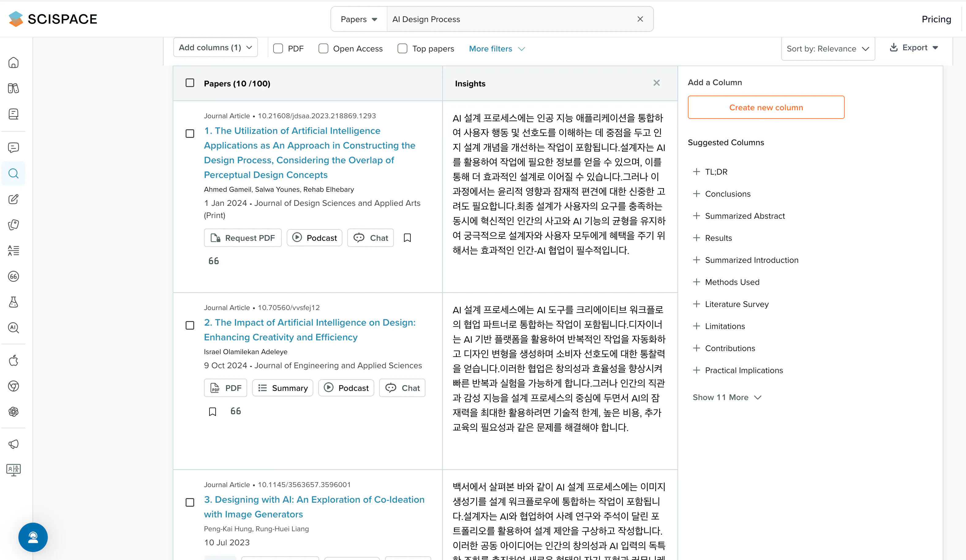Open the Papers search type menu
The image size is (966, 560).
coord(358,19)
